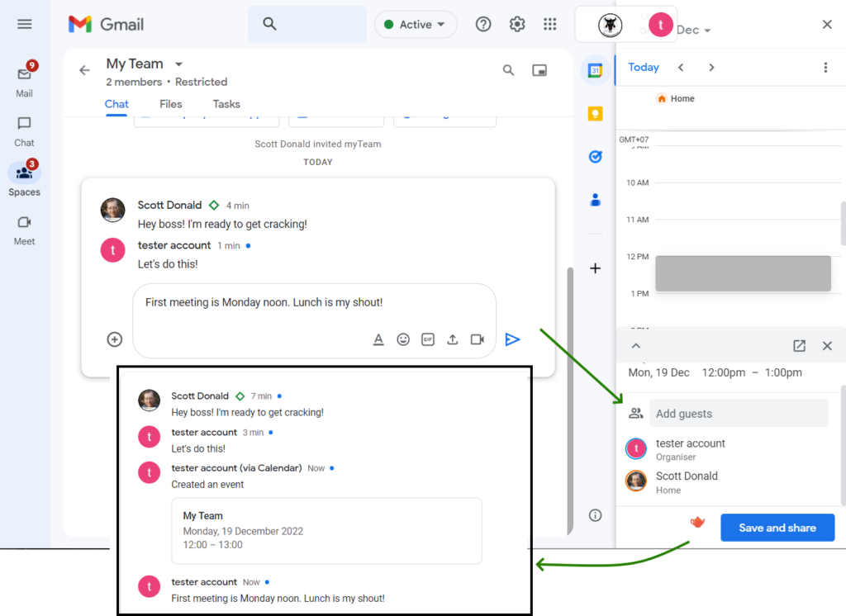Click the Save and share button
The width and height of the screenshot is (846, 616).
pyautogui.click(x=777, y=528)
